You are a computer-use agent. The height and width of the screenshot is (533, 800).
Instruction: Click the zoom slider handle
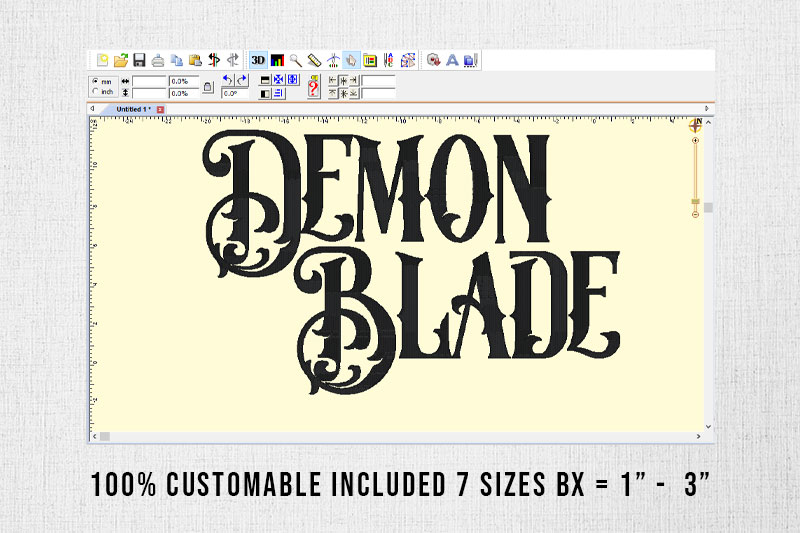coord(695,201)
